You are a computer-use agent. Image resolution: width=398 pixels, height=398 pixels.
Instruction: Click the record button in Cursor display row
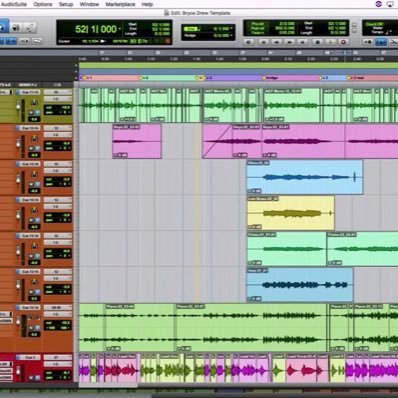coord(168,41)
